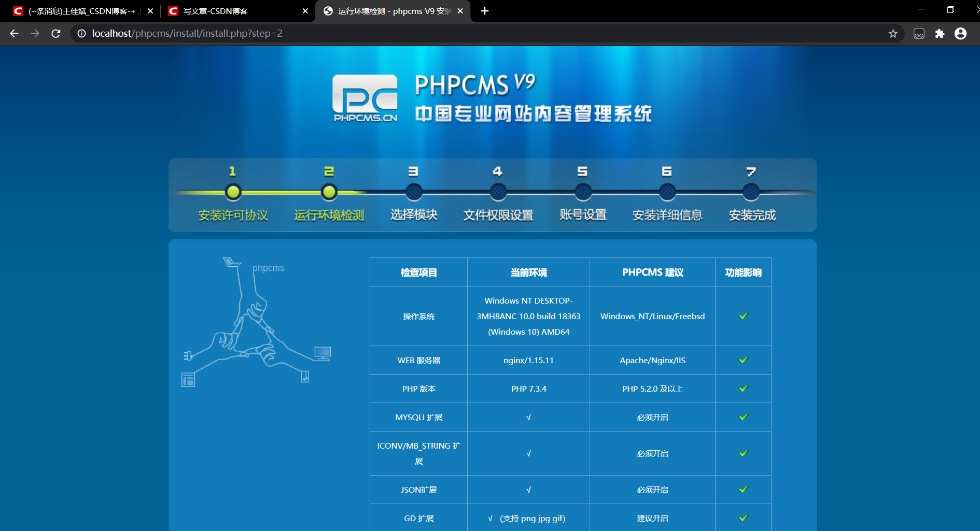Click the 安装详细信息 step label
Viewport: 980px width, 531px height.
[667, 216]
